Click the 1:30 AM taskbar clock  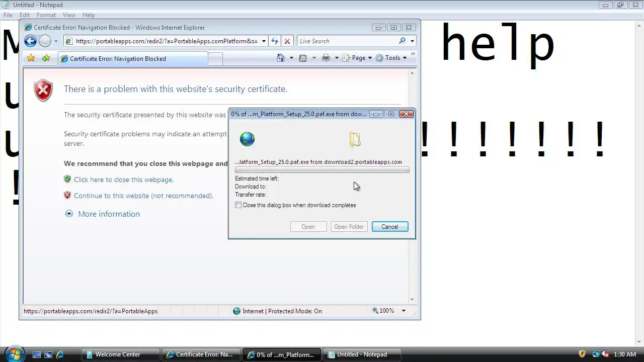click(625, 354)
